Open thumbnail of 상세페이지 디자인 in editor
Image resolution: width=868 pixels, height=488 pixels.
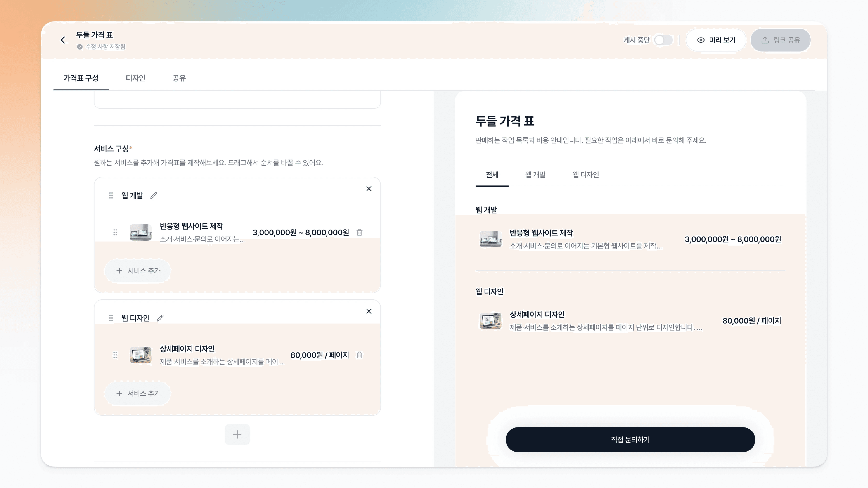coord(141,355)
